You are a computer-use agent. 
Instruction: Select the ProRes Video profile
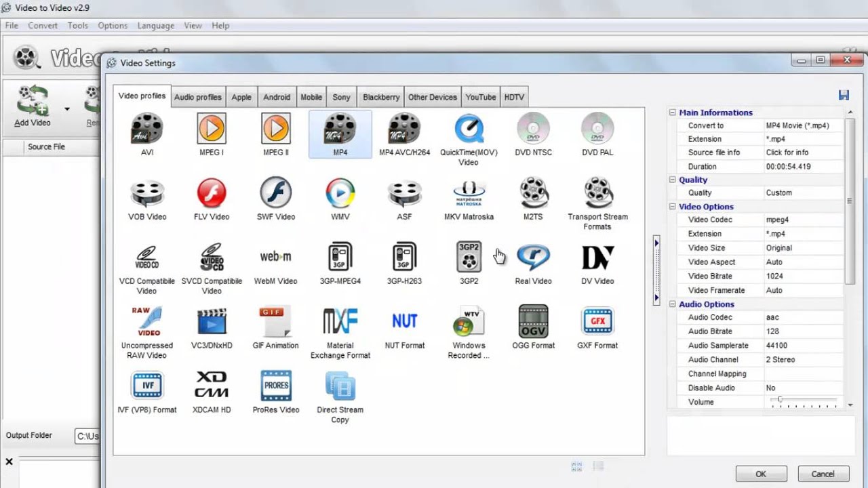[x=276, y=392]
